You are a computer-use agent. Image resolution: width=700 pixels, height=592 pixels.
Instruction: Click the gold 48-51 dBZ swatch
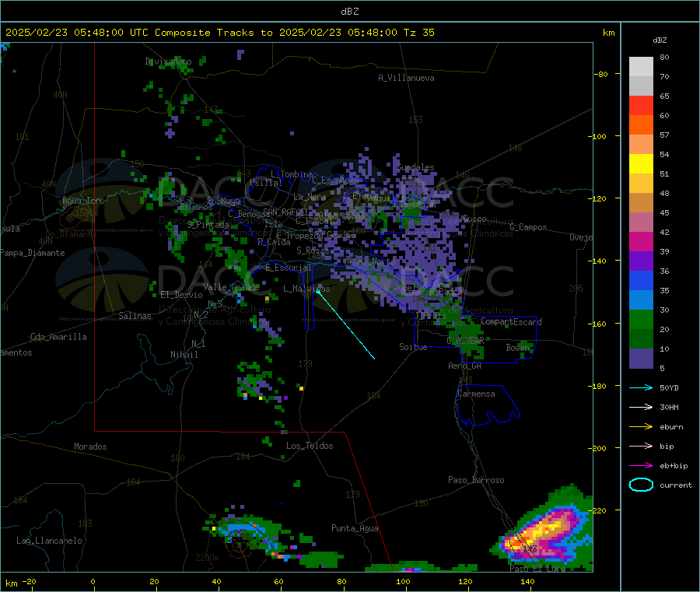641,184
